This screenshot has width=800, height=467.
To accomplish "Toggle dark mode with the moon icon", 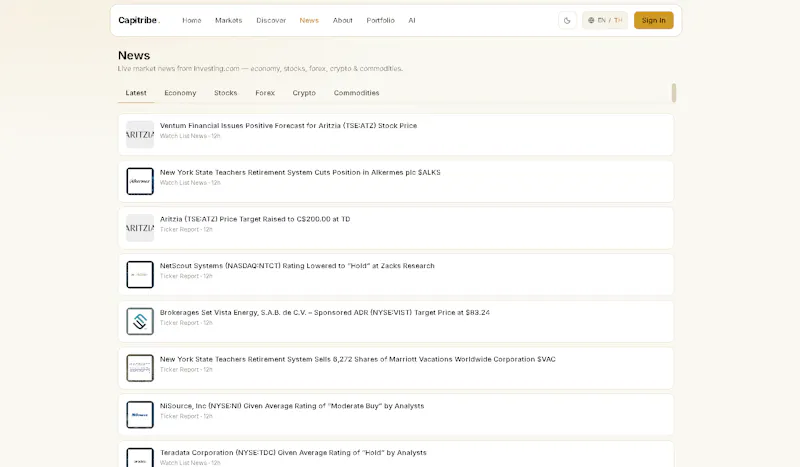I will pos(567,20).
